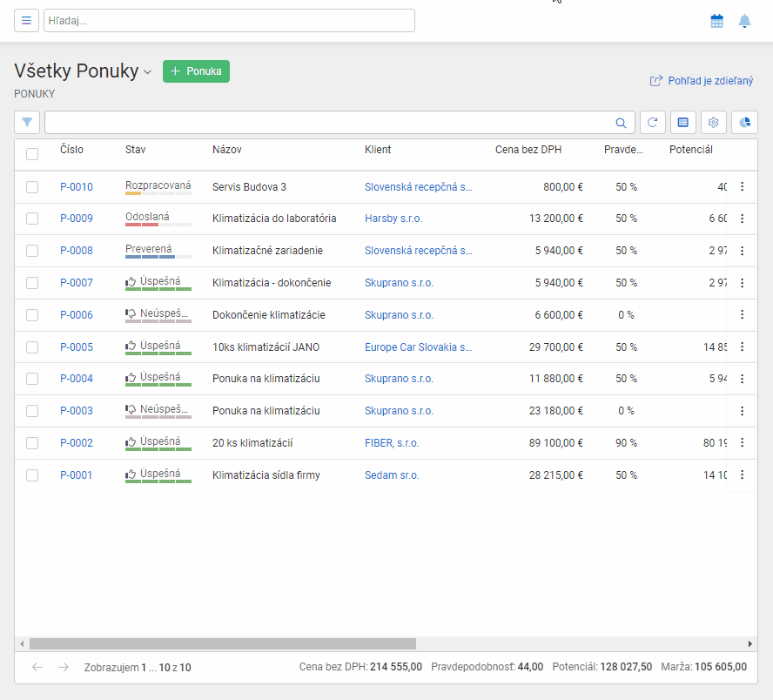Open offer P-0002 link
Image resolution: width=773 pixels, height=700 pixels.
[x=77, y=442]
